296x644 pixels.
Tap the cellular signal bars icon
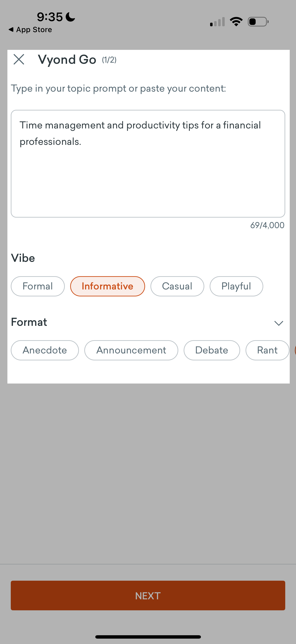click(x=217, y=22)
